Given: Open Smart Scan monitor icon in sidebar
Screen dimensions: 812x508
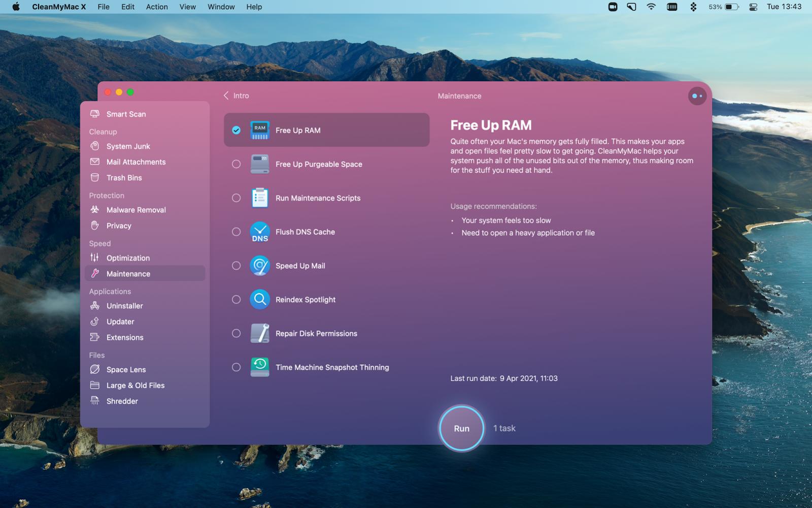Looking at the screenshot, I should tap(95, 114).
